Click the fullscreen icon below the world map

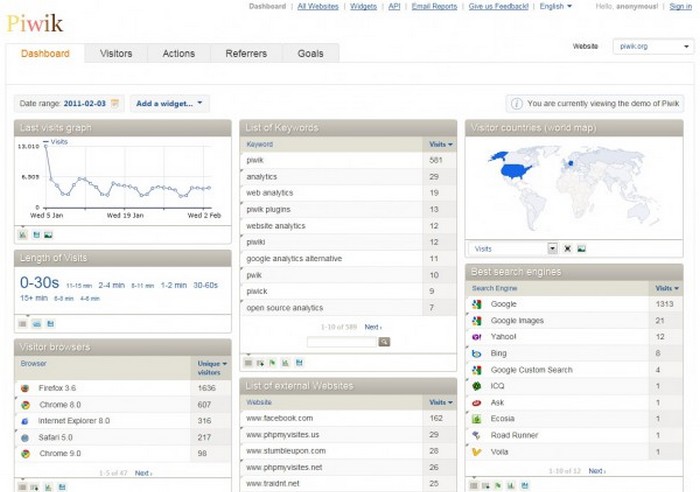pos(567,249)
